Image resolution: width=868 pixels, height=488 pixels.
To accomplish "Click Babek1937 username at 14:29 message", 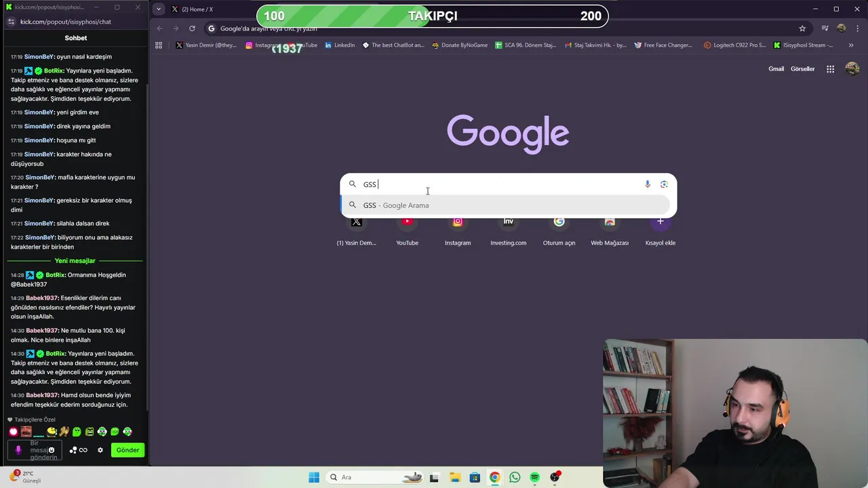I will (x=42, y=298).
